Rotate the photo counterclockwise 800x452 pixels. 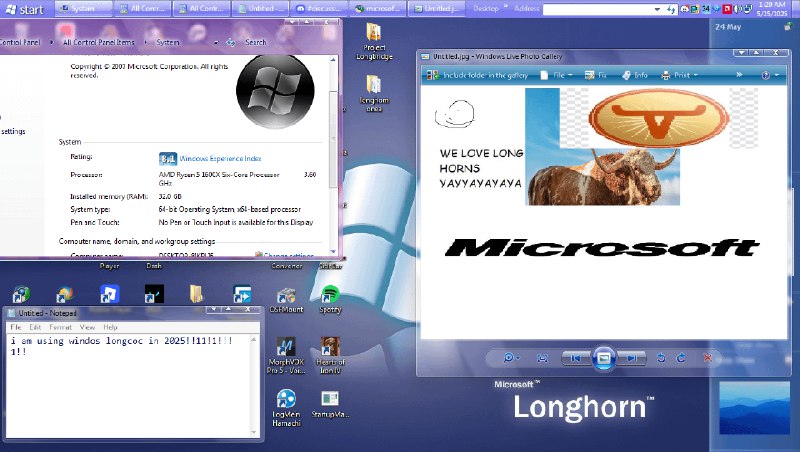pyautogui.click(x=661, y=358)
